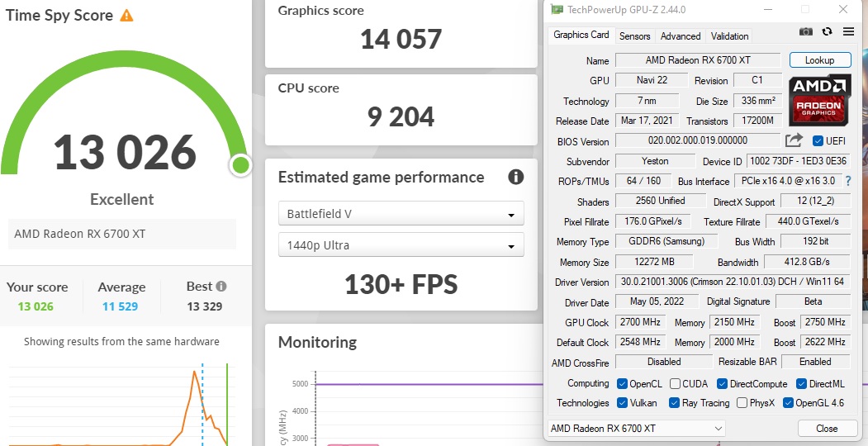868x446 pixels.
Task: Toggle the DirectCompute checkbox
Action: point(722,383)
